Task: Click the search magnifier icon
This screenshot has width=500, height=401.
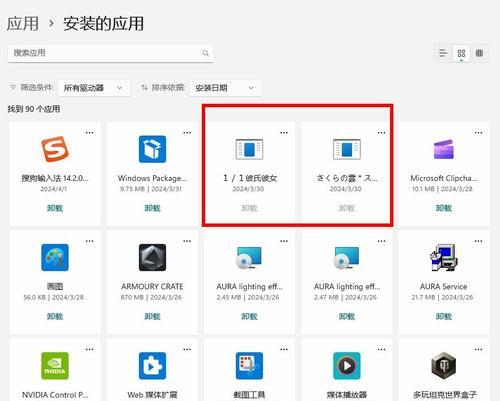Action: (x=206, y=53)
